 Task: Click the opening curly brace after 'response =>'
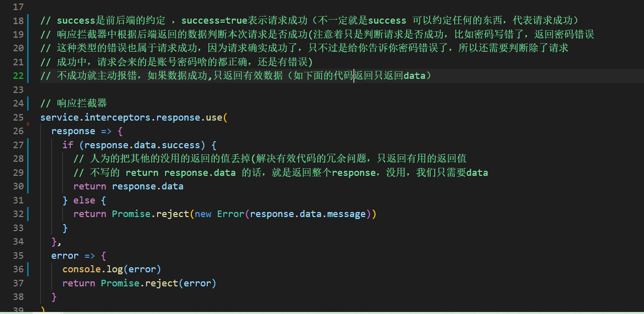click(x=120, y=131)
